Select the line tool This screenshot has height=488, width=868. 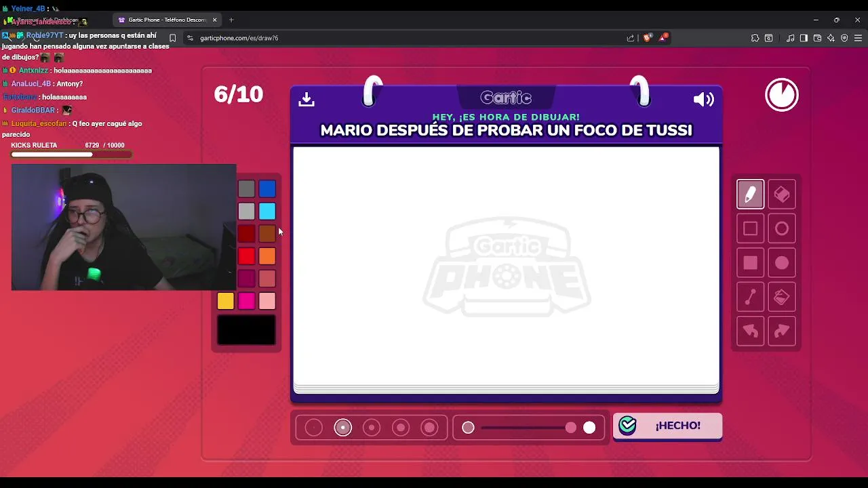click(750, 297)
